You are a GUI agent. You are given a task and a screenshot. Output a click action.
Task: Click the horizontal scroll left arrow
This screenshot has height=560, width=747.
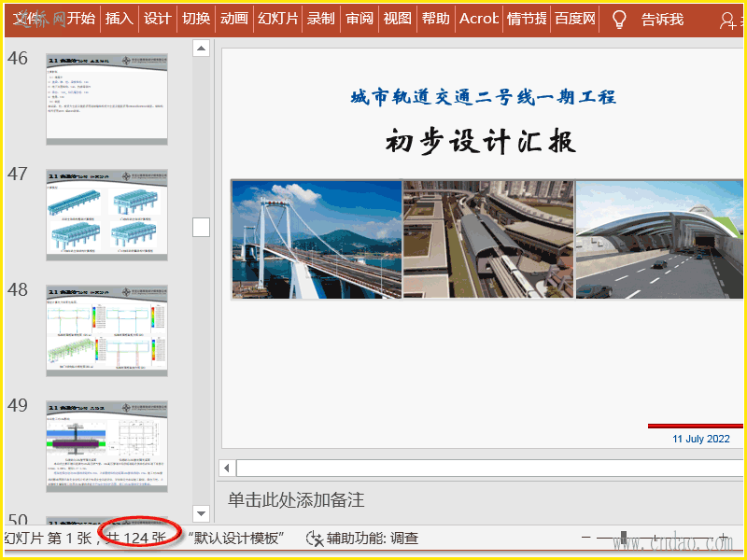227,469
